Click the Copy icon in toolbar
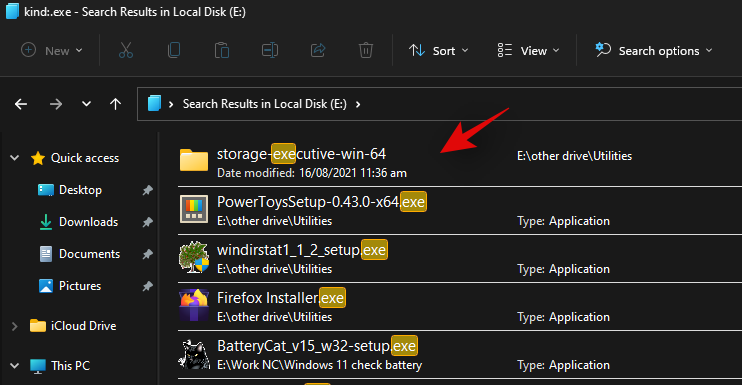Image resolution: width=742 pixels, height=385 pixels. (x=174, y=50)
